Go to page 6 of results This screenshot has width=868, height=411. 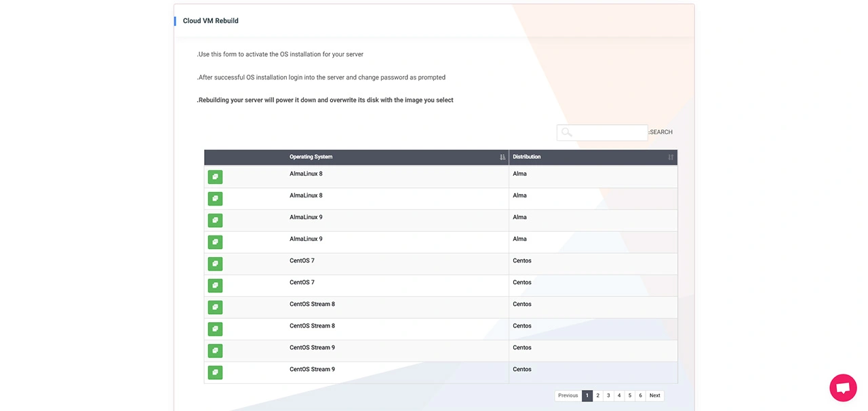click(x=640, y=395)
